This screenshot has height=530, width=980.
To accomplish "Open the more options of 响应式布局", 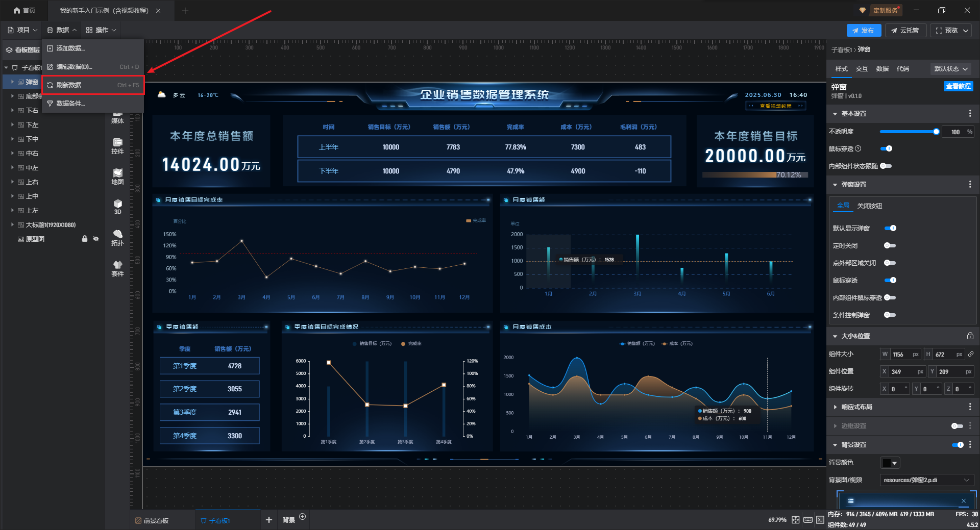I will tap(970, 407).
